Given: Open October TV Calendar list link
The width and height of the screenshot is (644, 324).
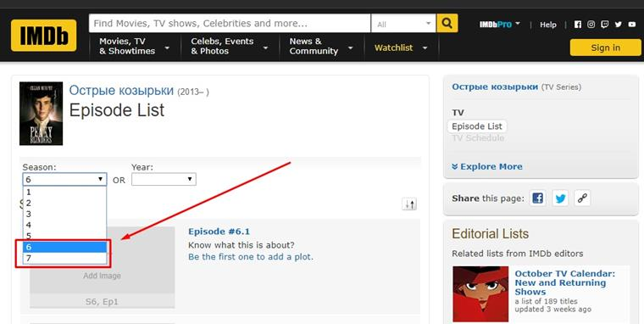Looking at the screenshot, I should pyautogui.click(x=564, y=282).
